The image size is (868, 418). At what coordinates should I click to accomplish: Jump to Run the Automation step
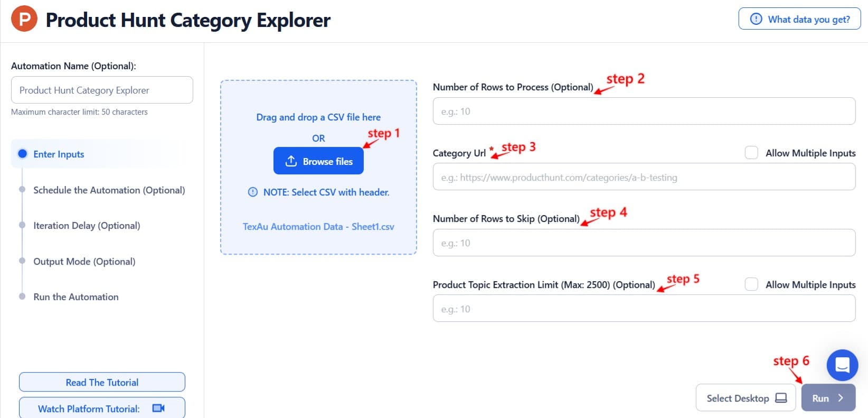(x=76, y=297)
